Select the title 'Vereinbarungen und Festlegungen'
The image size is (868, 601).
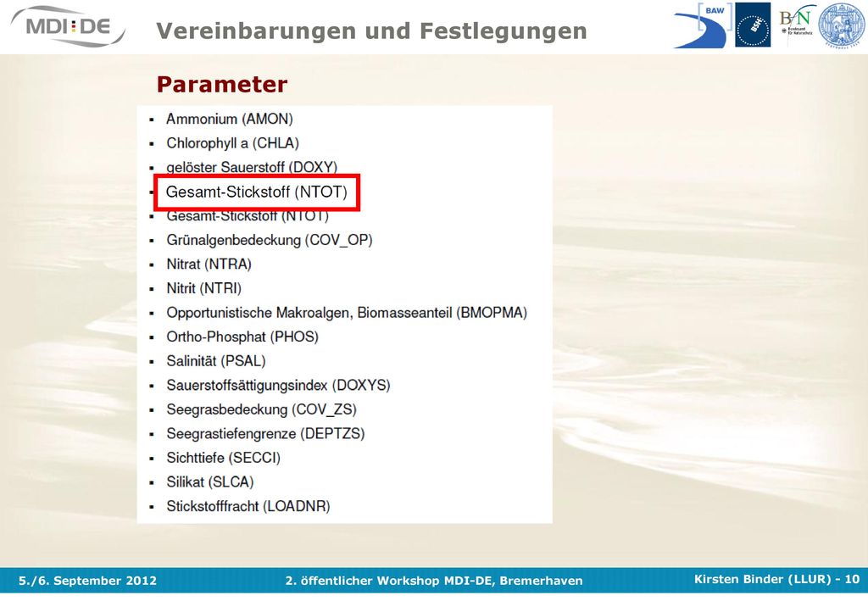pos(371,31)
